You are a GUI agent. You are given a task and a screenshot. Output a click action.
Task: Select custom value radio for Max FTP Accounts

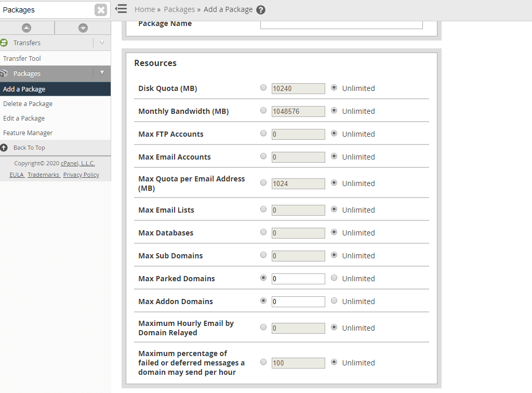[x=263, y=134]
